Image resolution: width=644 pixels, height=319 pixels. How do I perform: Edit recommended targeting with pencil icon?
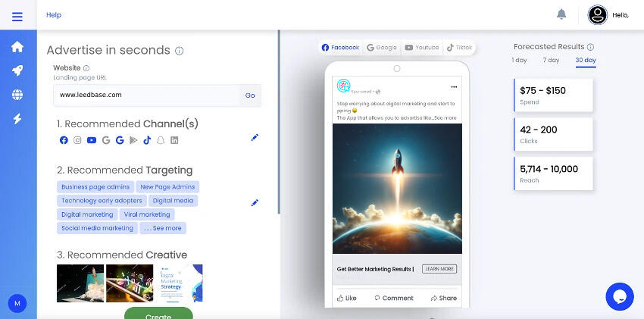(x=255, y=203)
